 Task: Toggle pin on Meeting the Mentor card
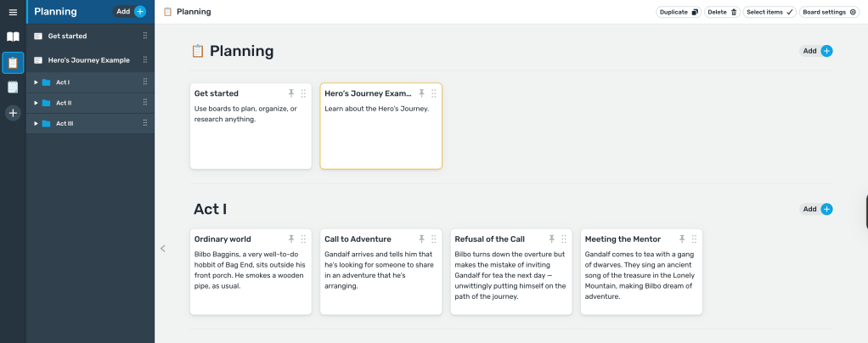click(682, 239)
